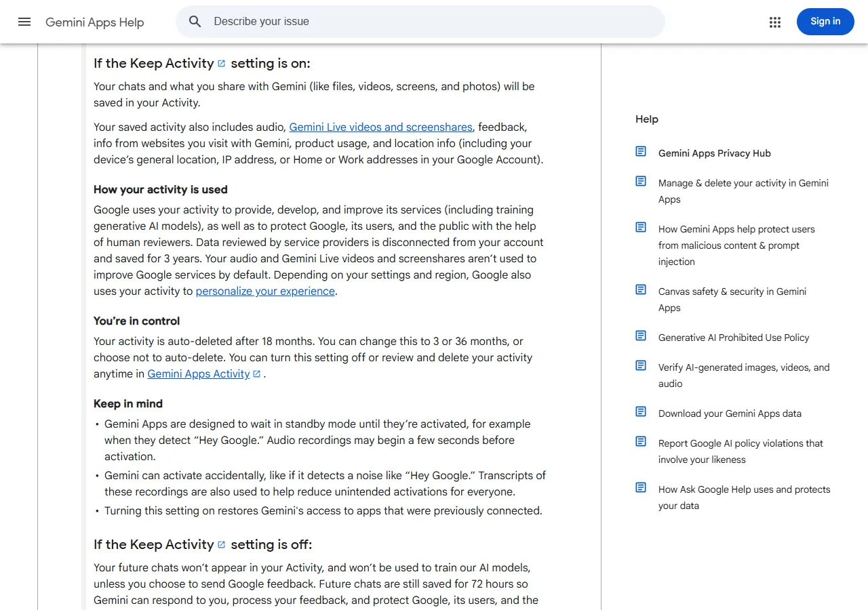
Task: Click the 'Help' sidebar heading
Action: coord(647,119)
